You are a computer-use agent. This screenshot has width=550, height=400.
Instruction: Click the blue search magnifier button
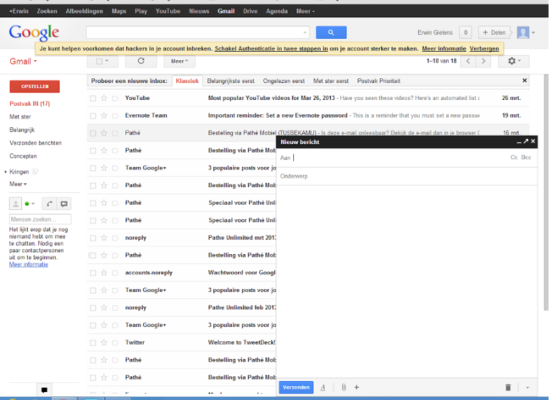(x=331, y=33)
